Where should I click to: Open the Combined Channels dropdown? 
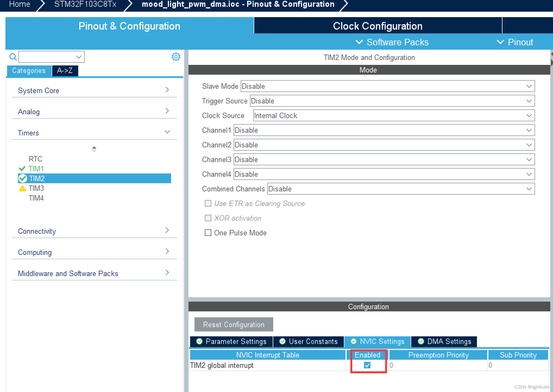pyautogui.click(x=401, y=189)
